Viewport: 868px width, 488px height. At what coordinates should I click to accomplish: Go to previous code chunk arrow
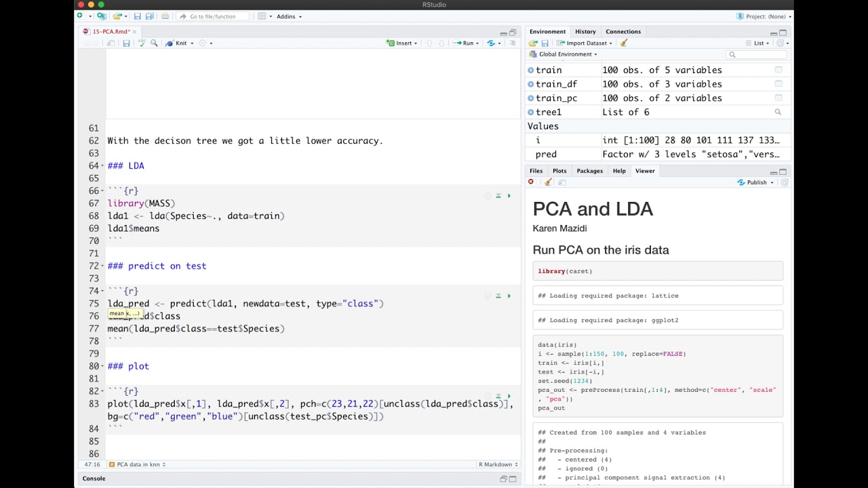429,43
